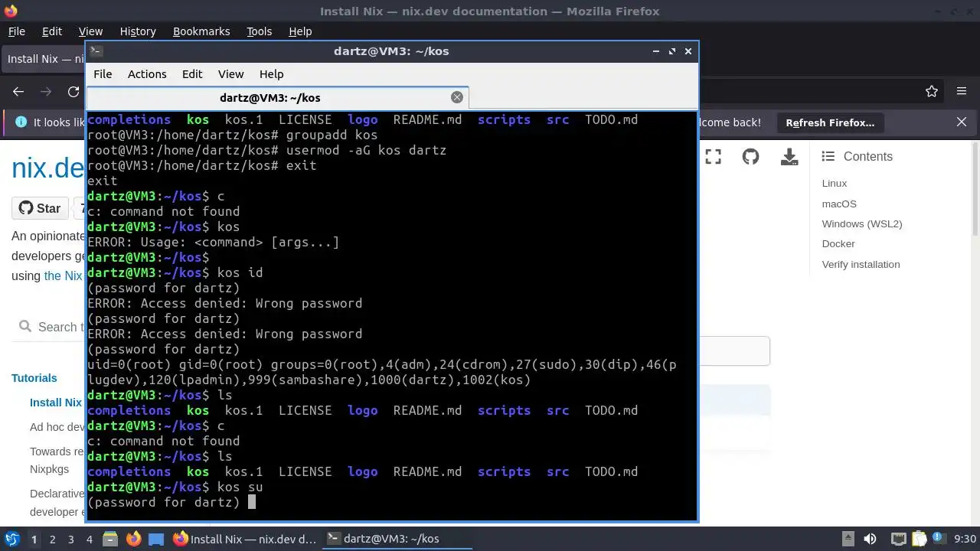The image size is (980, 551).
Task: Toggle Contents list icon
Action: [x=828, y=156]
